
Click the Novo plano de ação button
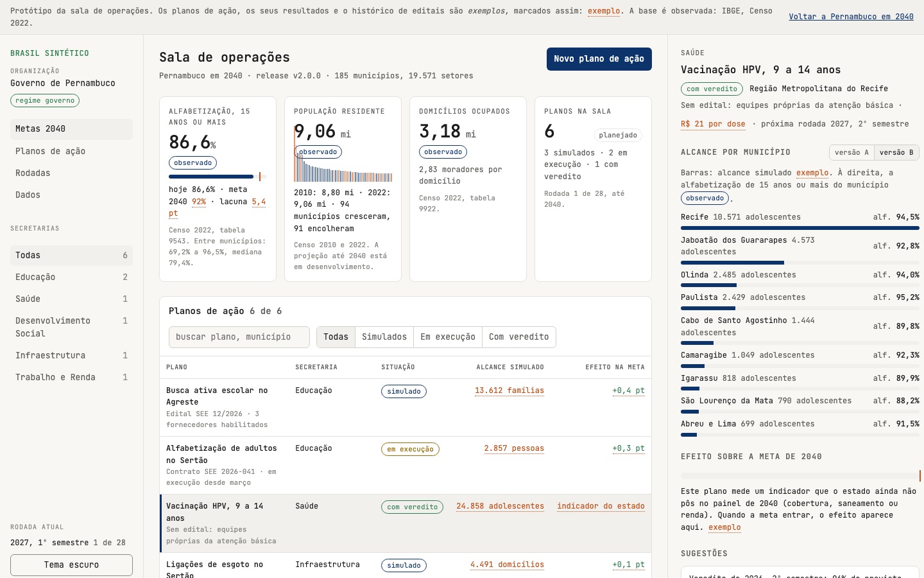tap(599, 59)
